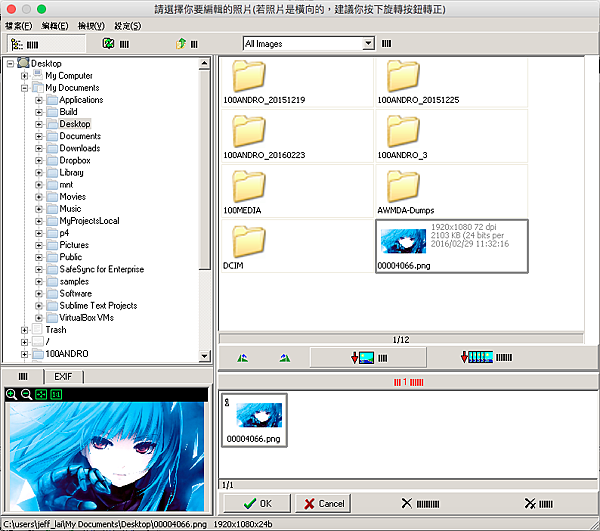600x531 pixels.
Task: Open the All Images filter dropdown
Action: tap(368, 43)
